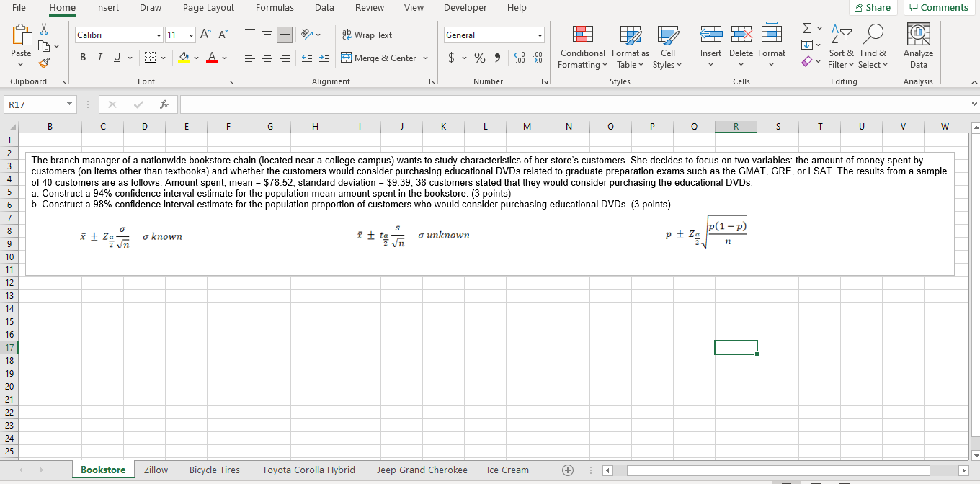Image resolution: width=980 pixels, height=484 pixels.
Task: Apply the Percent Style format
Action: (x=480, y=58)
